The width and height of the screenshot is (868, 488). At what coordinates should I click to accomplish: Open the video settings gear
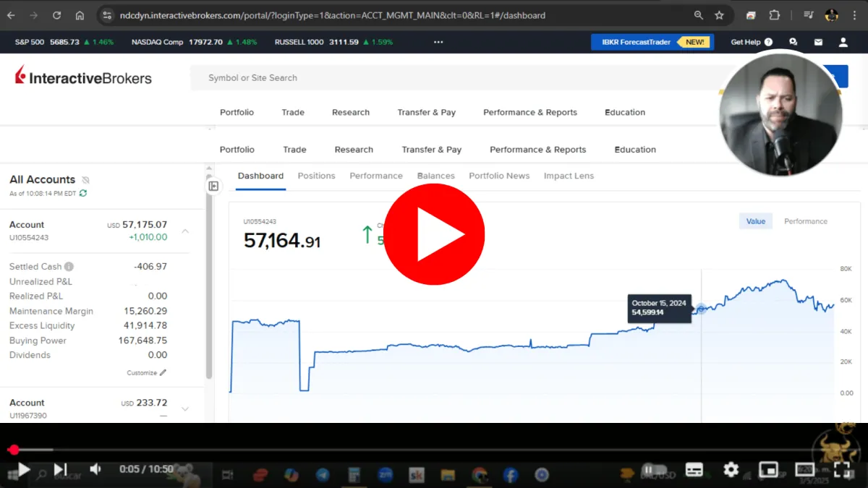coord(731,470)
